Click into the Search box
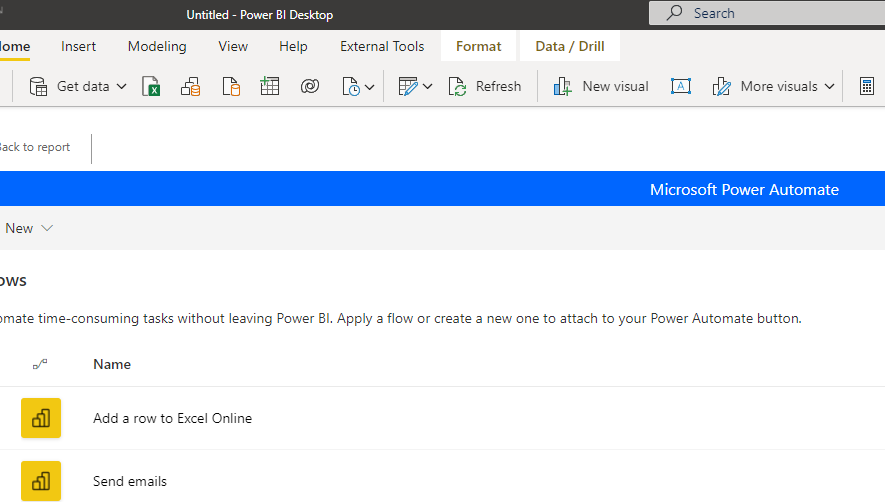This screenshot has width=885, height=502. click(767, 12)
